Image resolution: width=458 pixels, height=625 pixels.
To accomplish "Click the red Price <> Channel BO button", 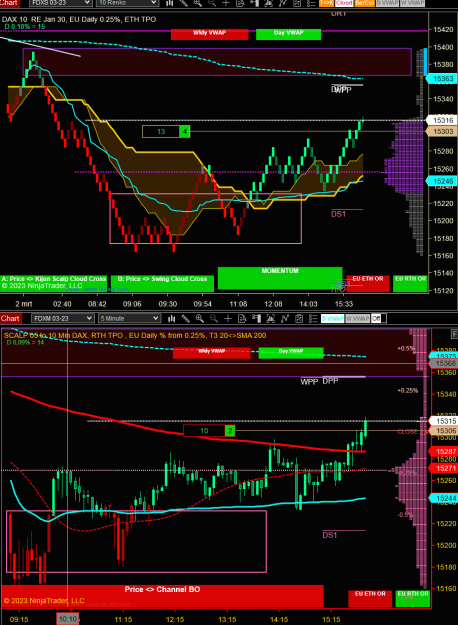I will coord(162,596).
